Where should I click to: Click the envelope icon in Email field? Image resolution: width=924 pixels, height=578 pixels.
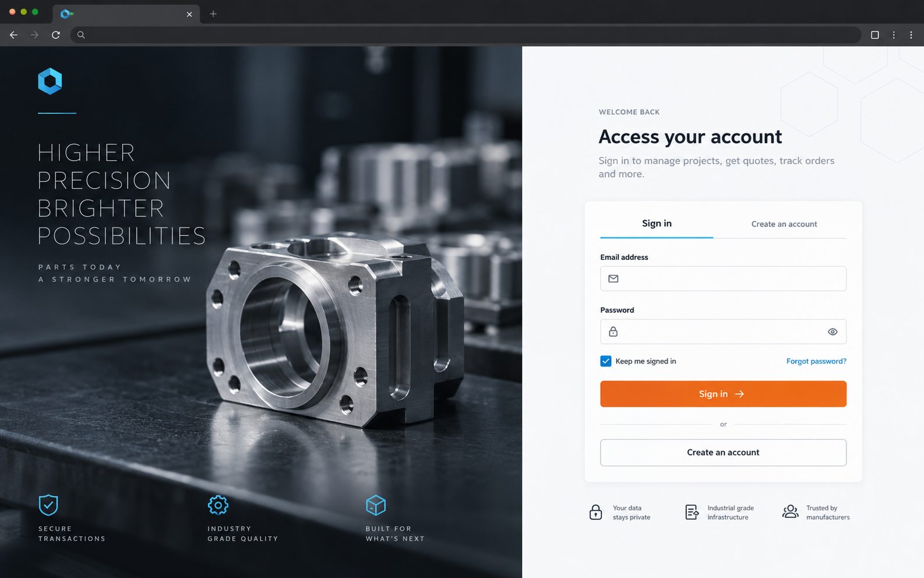(x=613, y=279)
